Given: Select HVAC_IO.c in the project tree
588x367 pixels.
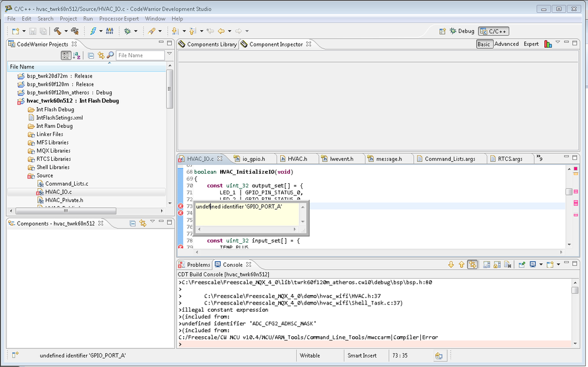Looking at the screenshot, I should (x=58, y=192).
